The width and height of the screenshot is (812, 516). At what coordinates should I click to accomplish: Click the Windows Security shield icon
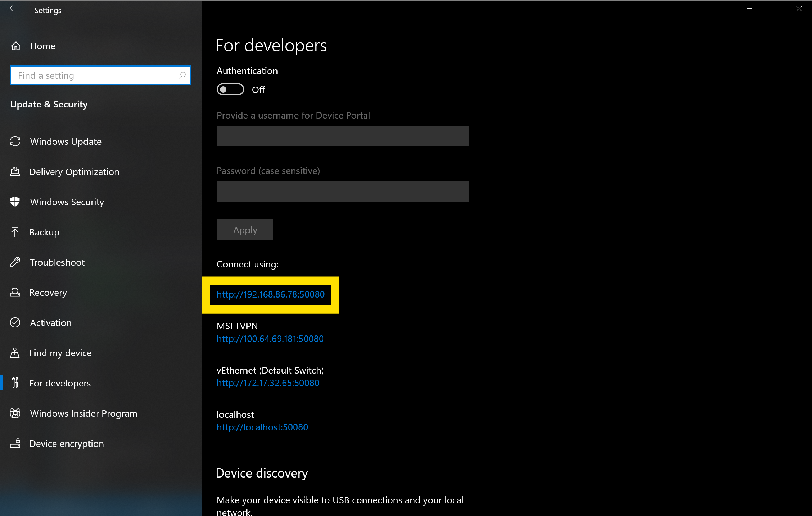coord(16,202)
